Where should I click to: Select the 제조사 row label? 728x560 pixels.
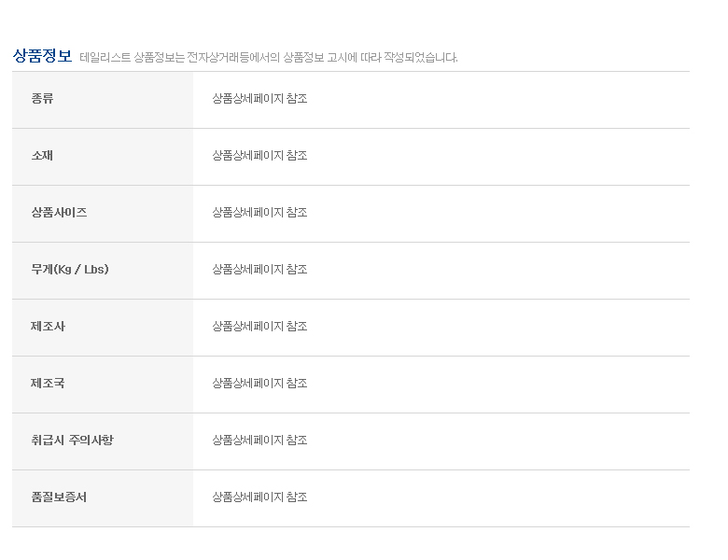pyautogui.click(x=48, y=327)
